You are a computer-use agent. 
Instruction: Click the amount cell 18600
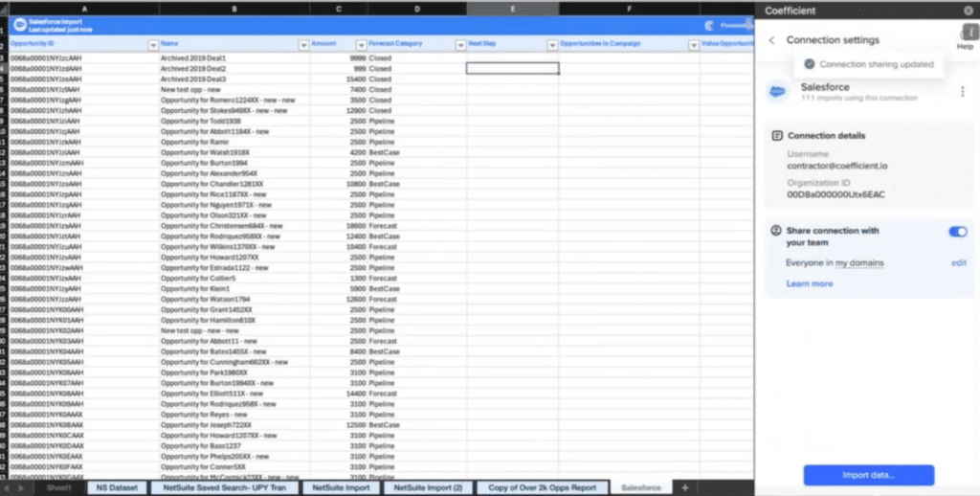(x=339, y=226)
